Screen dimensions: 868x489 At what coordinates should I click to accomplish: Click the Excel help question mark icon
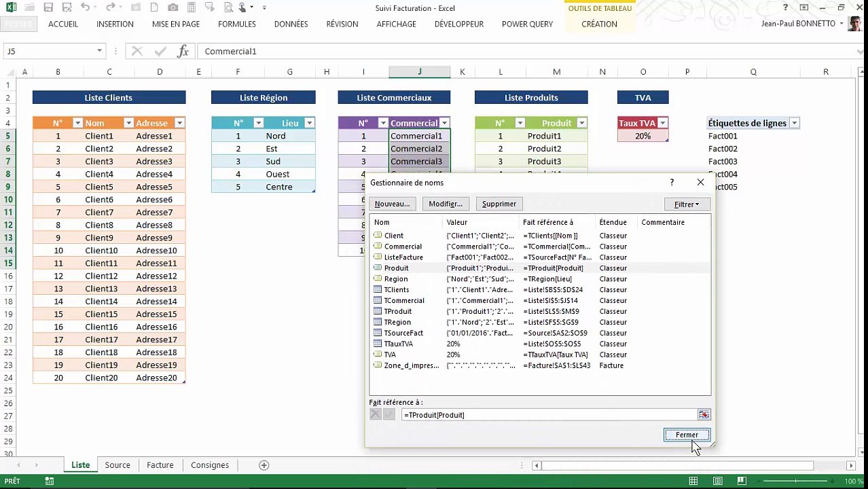tap(786, 7)
